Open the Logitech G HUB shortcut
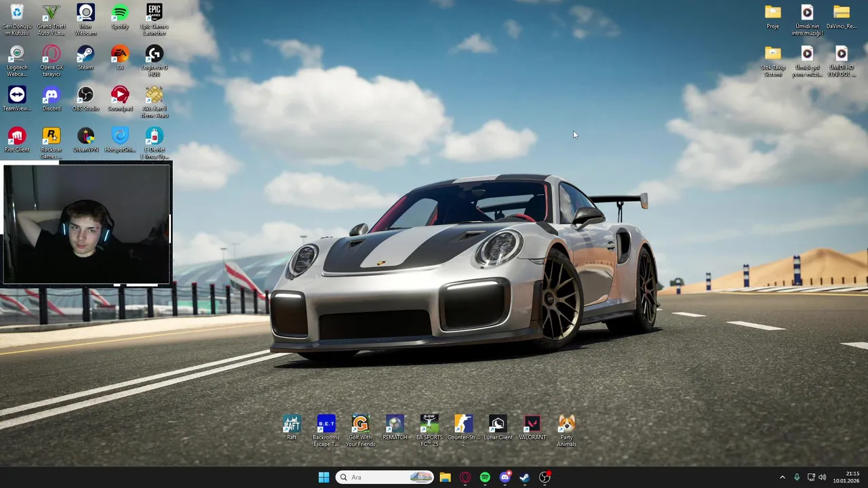This screenshot has width=868, height=488. click(x=154, y=62)
